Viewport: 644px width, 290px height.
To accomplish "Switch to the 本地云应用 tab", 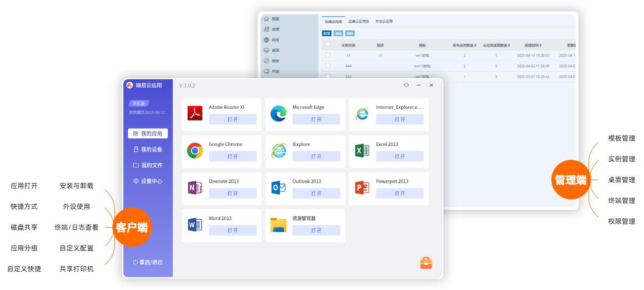I will click(383, 22).
